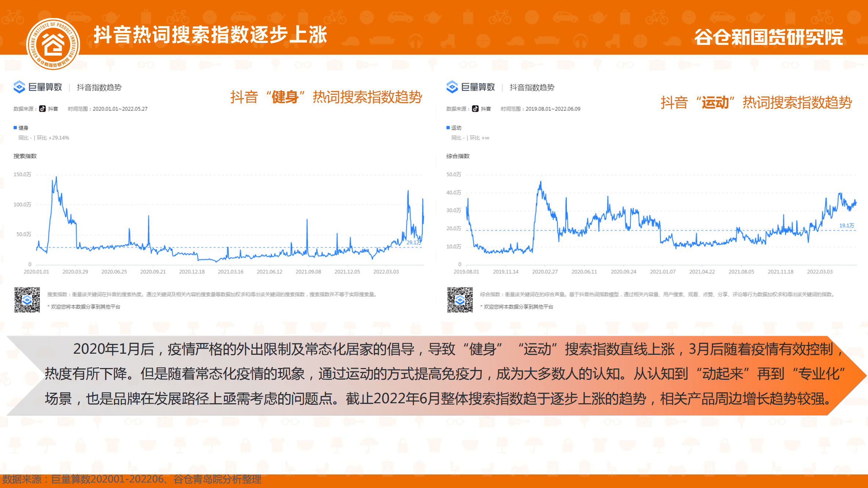This screenshot has height=488, width=868.
Task: Click the time range 2020.01.01~2022.05.27
Action: pyautogui.click(x=120, y=109)
